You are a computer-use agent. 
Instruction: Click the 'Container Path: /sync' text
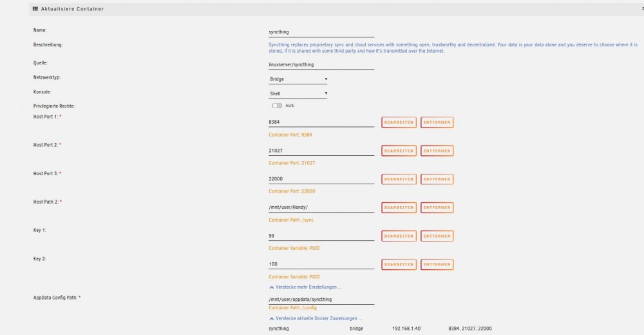[x=291, y=220]
